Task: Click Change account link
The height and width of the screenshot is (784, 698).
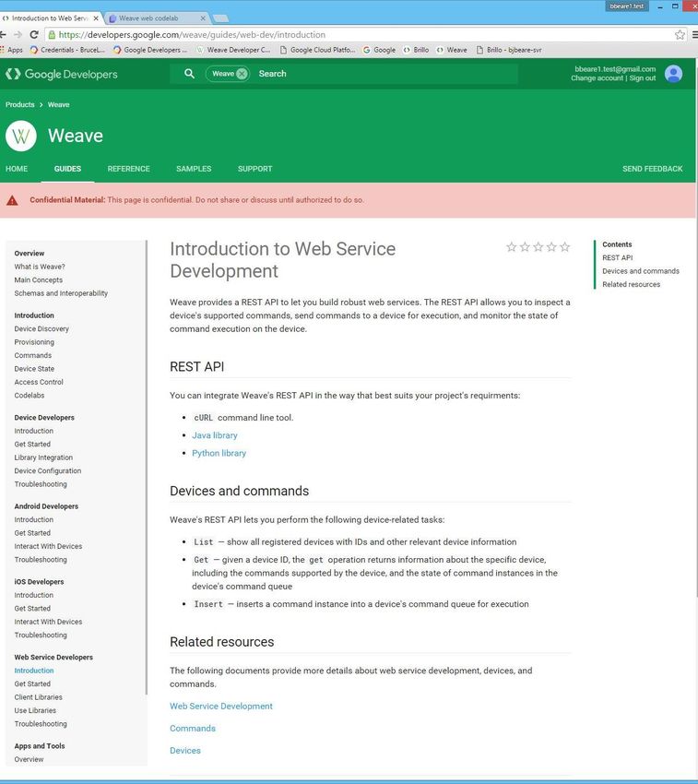Action: [x=597, y=78]
